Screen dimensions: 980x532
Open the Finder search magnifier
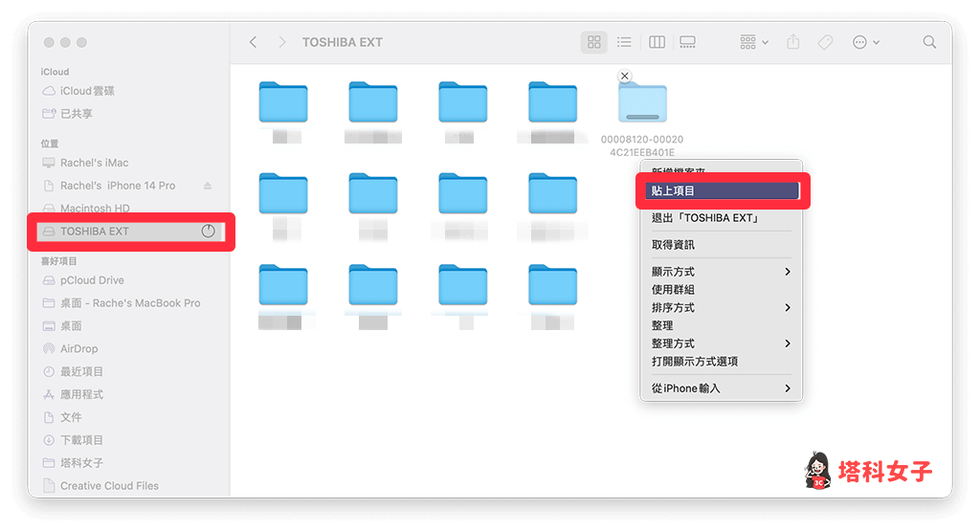click(x=929, y=42)
